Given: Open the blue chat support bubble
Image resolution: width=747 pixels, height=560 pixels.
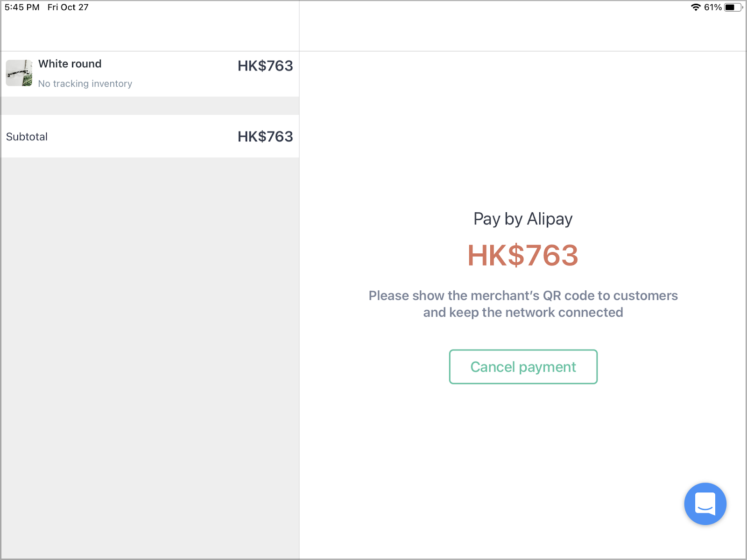Looking at the screenshot, I should tap(705, 504).
